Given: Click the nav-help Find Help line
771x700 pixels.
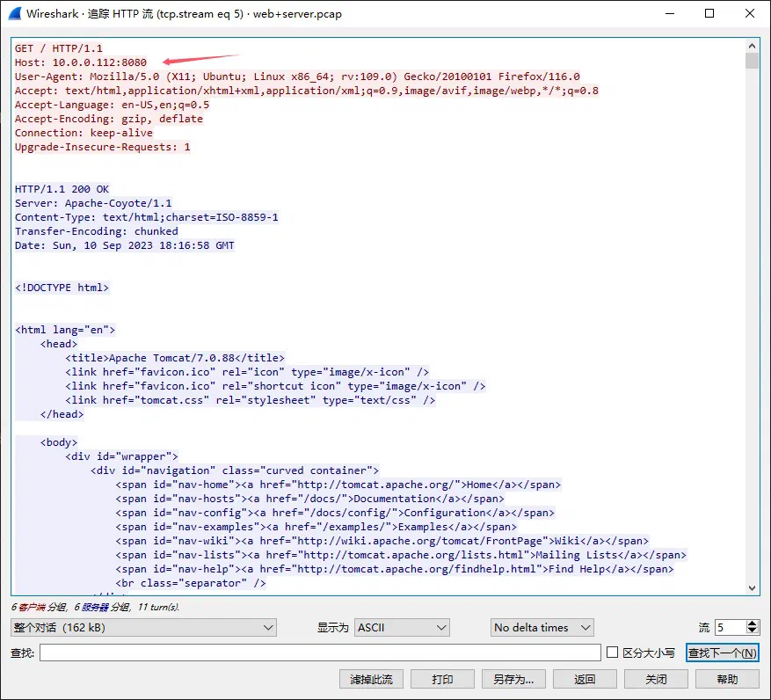Looking at the screenshot, I should (x=395, y=569).
